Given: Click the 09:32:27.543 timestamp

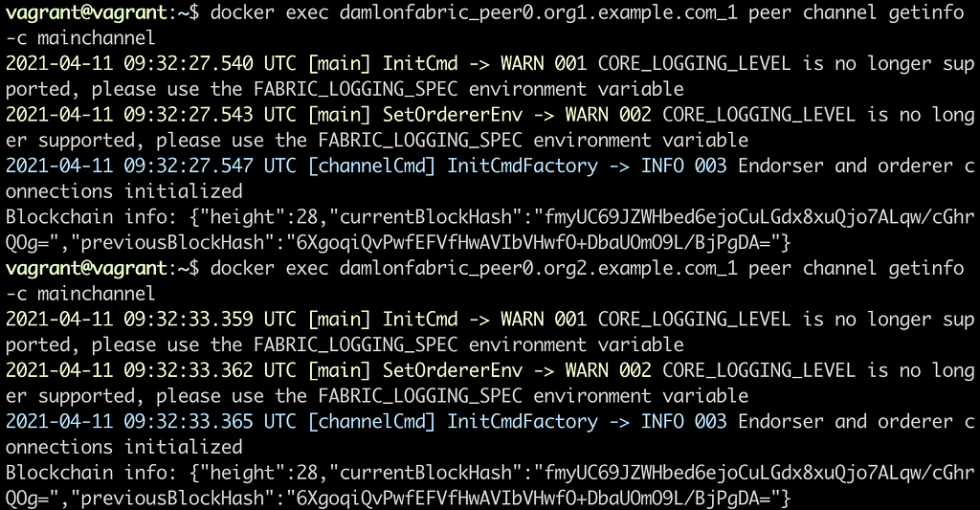Looking at the screenshot, I should tap(189, 115).
